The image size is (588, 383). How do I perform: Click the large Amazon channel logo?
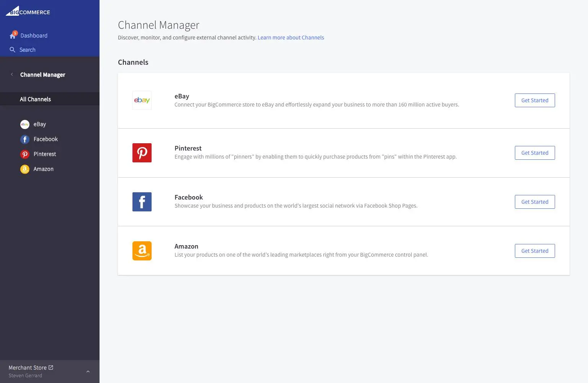pos(142,251)
